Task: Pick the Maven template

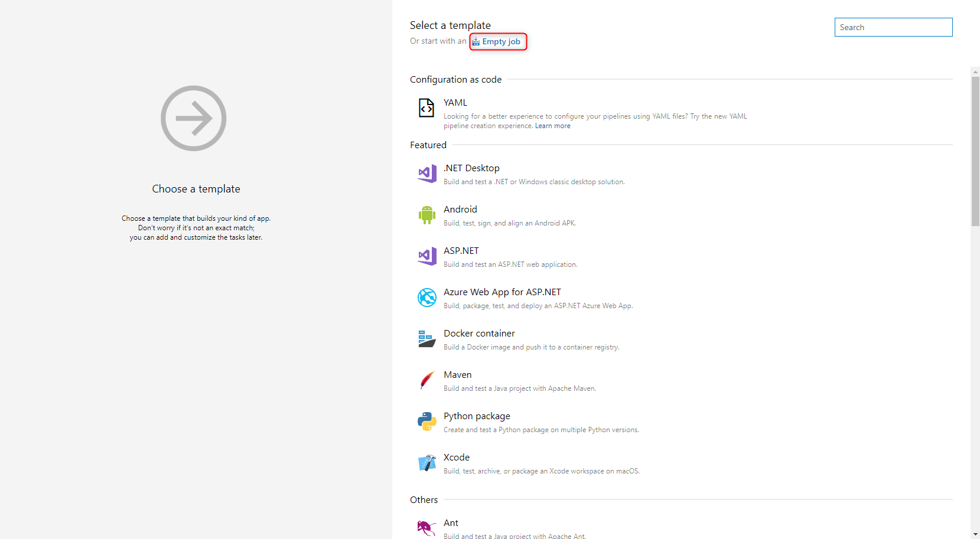Action: click(x=458, y=375)
